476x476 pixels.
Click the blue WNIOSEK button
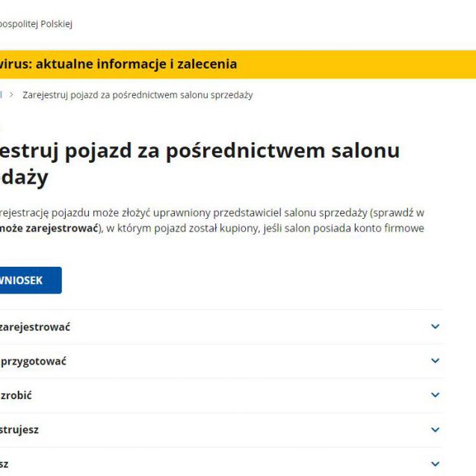pyautogui.click(x=28, y=280)
